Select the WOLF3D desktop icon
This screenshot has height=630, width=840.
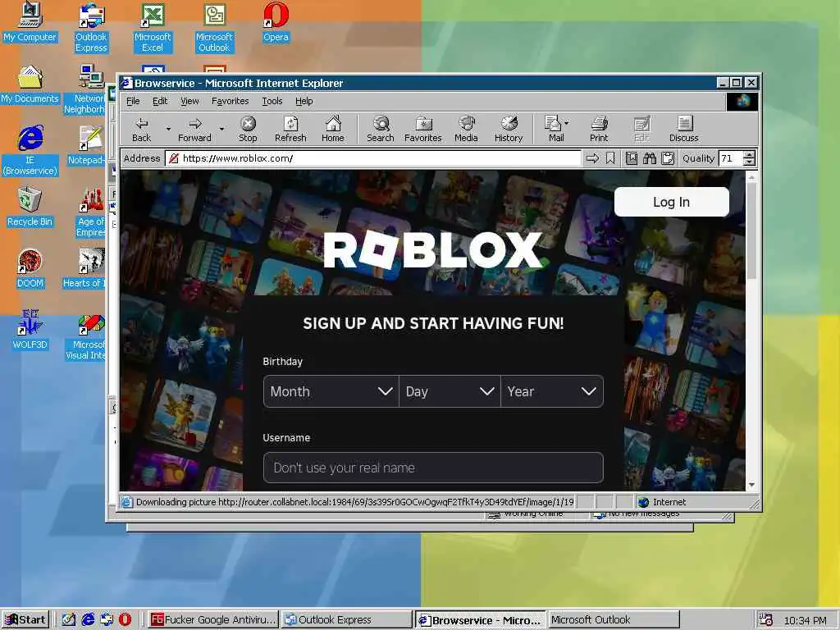pyautogui.click(x=30, y=330)
